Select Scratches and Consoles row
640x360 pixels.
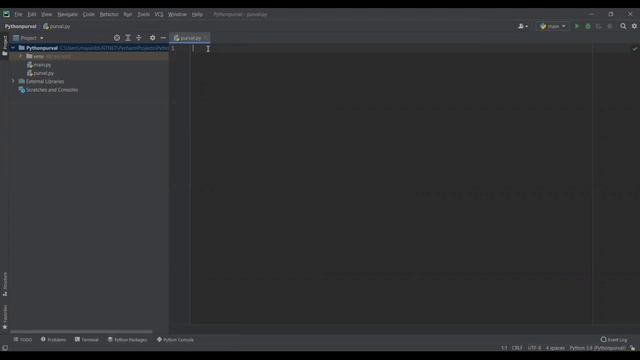48,90
